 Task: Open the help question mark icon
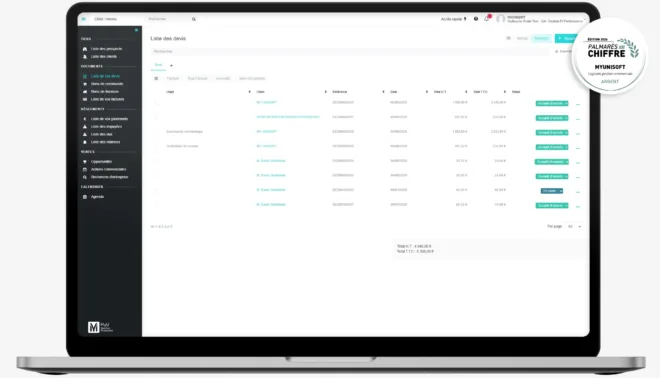tap(476, 19)
